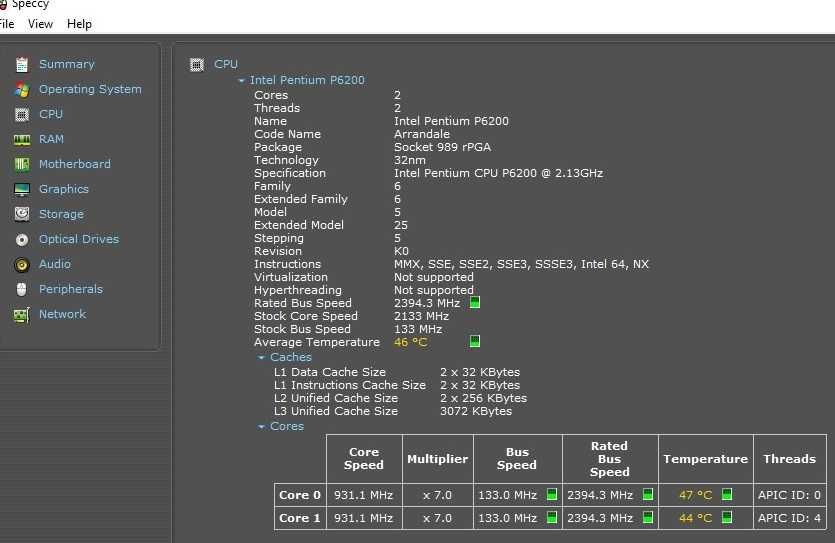The image size is (835, 543).
Task: Click the Intel Pentium P6200 heading text
Action: point(307,80)
